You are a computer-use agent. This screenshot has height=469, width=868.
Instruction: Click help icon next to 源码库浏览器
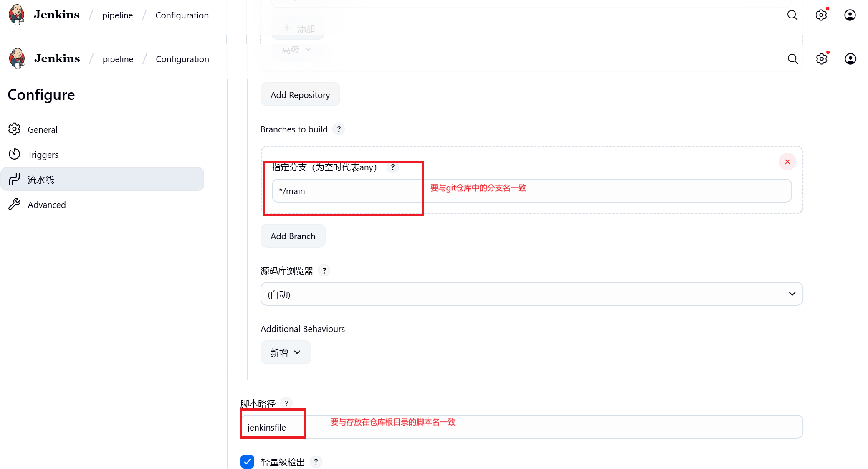[x=324, y=271]
